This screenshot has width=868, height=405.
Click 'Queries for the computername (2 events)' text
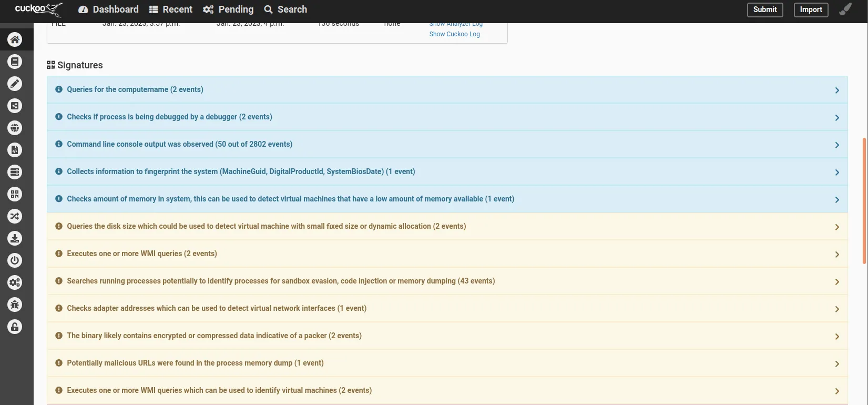point(135,89)
